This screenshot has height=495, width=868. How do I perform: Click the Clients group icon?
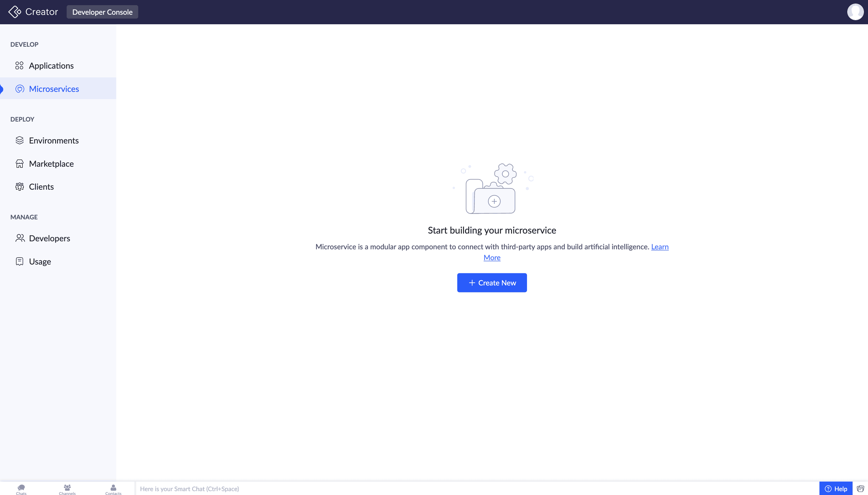click(x=20, y=187)
